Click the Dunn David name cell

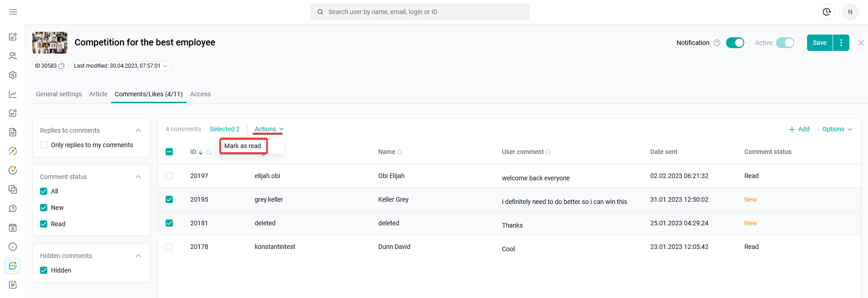[394, 247]
